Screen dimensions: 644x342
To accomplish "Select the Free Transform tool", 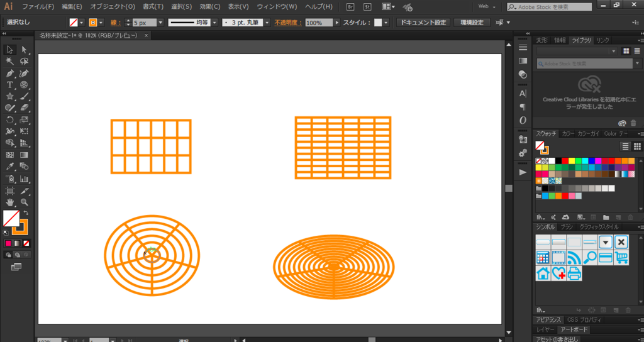I will coord(25,131).
